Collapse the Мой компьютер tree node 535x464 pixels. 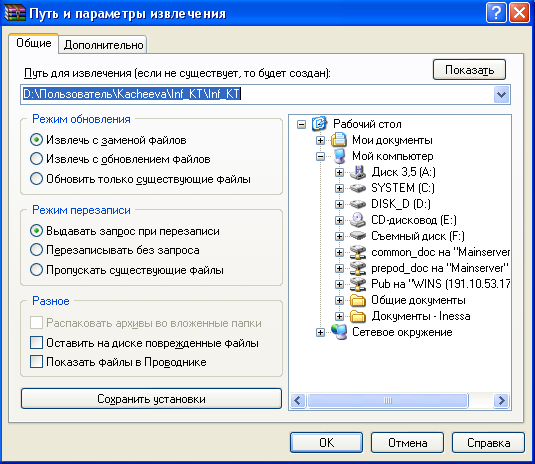pos(320,157)
